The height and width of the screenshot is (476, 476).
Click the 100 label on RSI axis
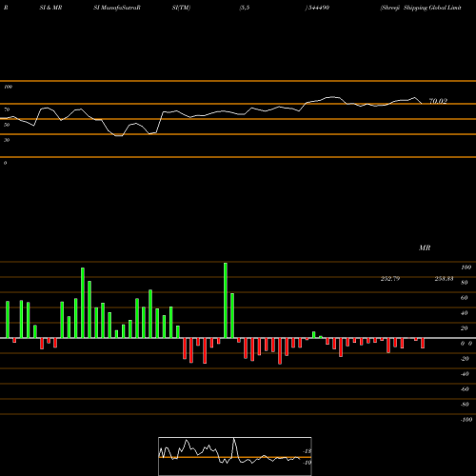(8, 87)
